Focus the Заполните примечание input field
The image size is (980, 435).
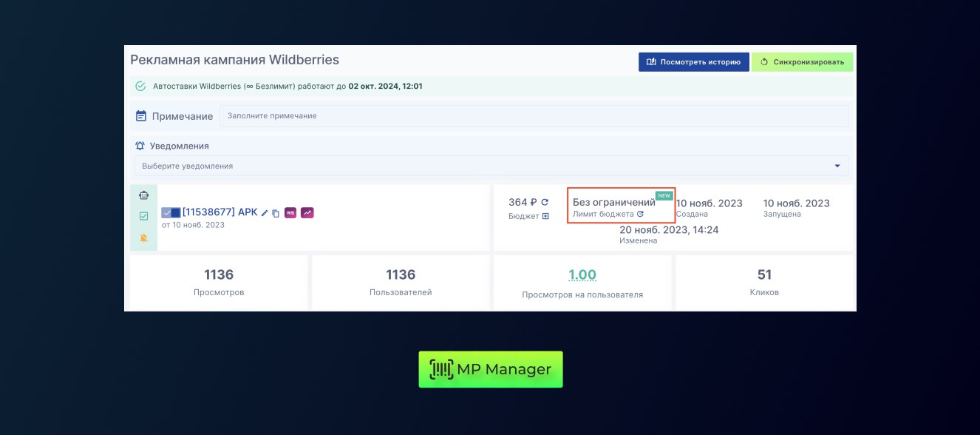[x=534, y=116]
